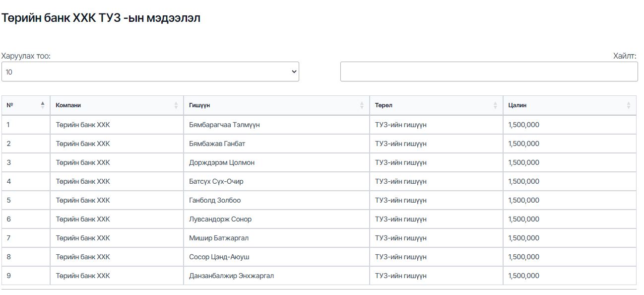The image size is (644, 295).
Task: Click the Лувсандорж Сонор member cell
Action: pyautogui.click(x=220, y=219)
